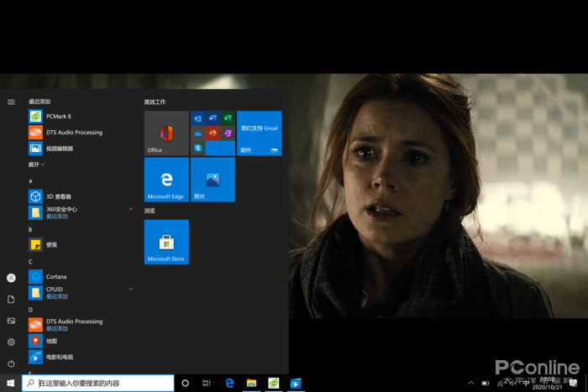
Task: Show hidden tray icons chevron
Action: (471, 383)
